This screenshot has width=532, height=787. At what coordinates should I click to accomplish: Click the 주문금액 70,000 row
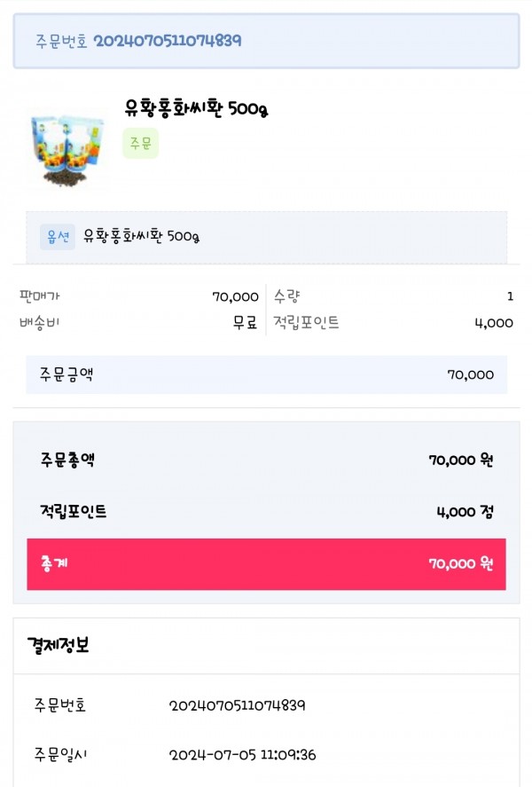coord(266,374)
